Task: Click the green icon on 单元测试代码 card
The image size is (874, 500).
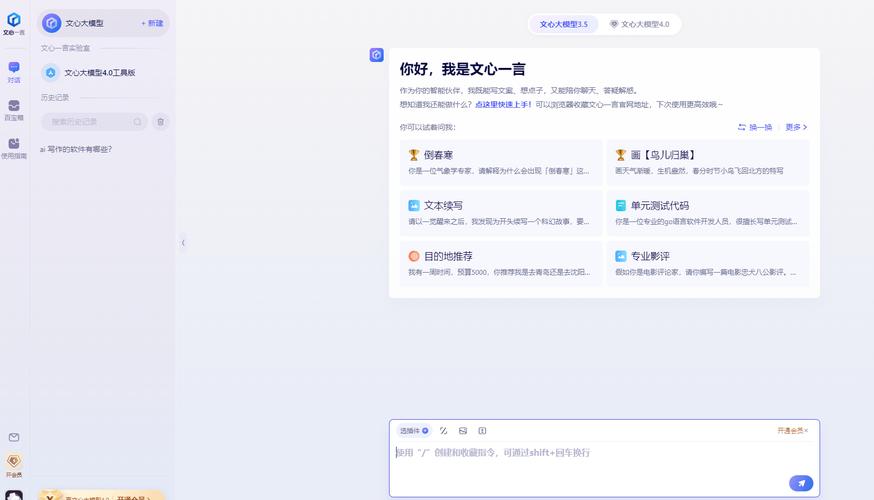Action: click(x=620, y=206)
